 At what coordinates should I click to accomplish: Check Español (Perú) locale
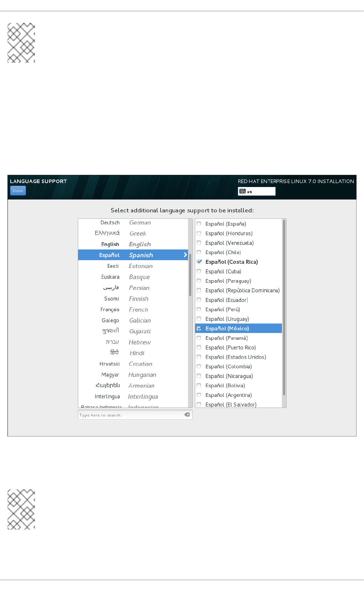(199, 309)
